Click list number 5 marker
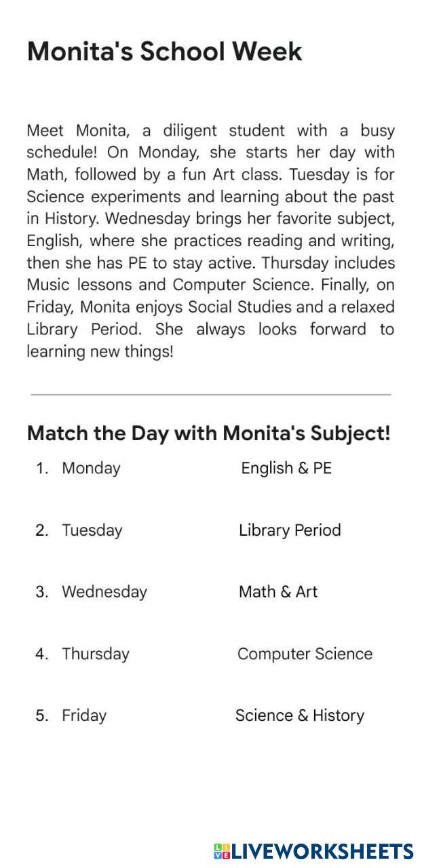Image resolution: width=422 pixels, height=868 pixels. [x=42, y=715]
